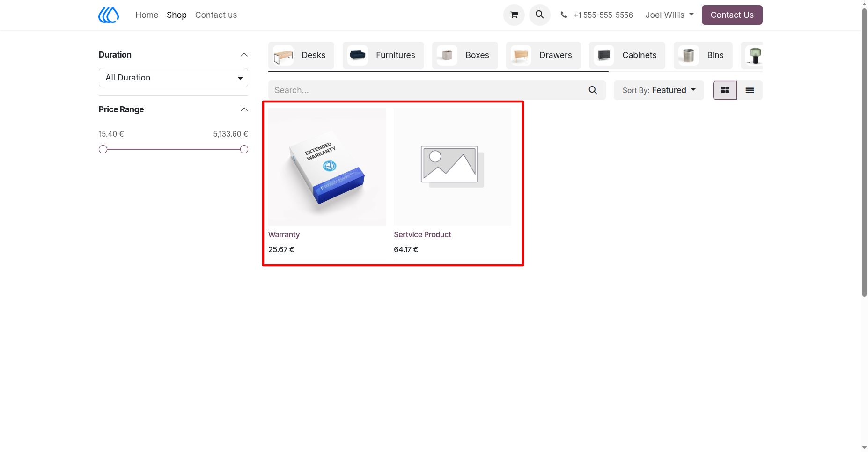Viewport: 868px width, 452px height.
Task: Call the +1 555-555-5556 phone link
Action: [603, 15]
